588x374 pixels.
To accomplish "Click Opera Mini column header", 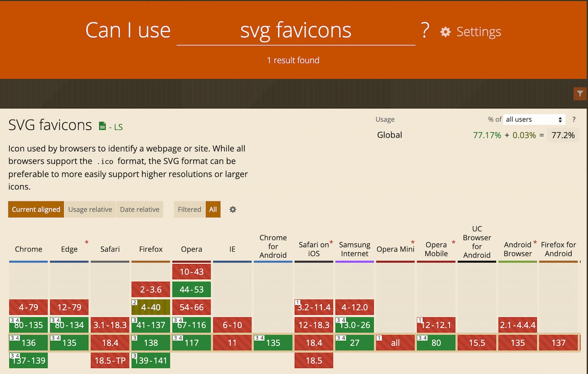I will 395,249.
